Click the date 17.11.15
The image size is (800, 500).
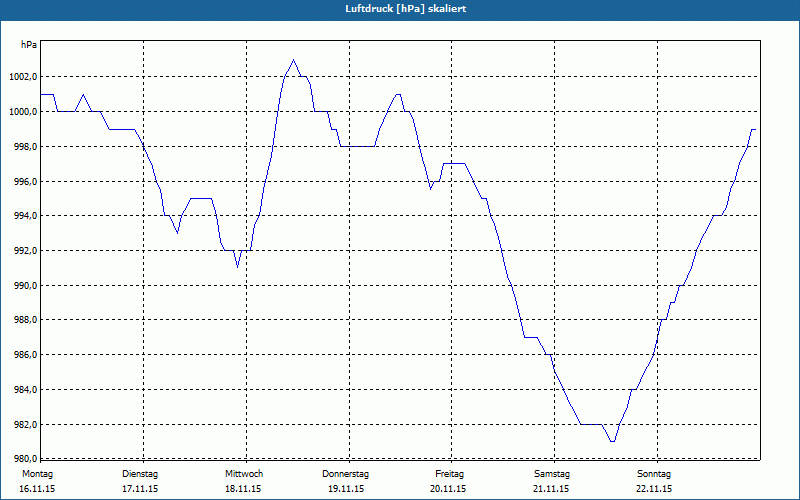click(140, 489)
